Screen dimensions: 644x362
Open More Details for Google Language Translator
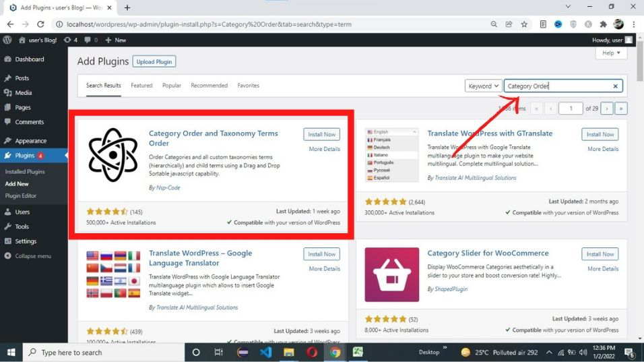pyautogui.click(x=325, y=268)
